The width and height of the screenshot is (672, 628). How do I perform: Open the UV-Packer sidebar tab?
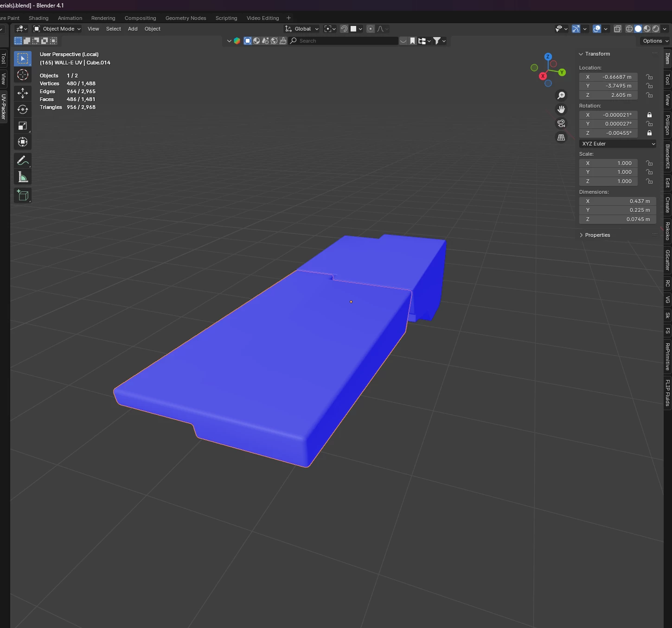pos(4,107)
